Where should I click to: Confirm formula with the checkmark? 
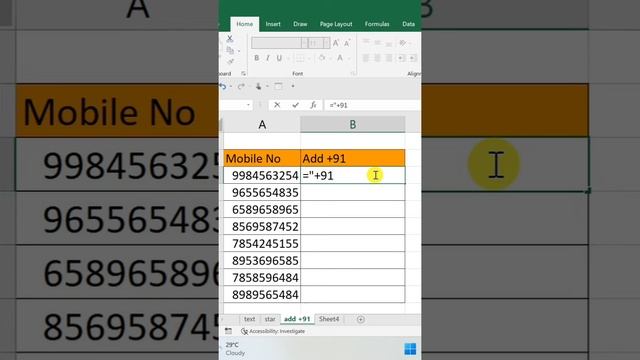[x=296, y=105]
